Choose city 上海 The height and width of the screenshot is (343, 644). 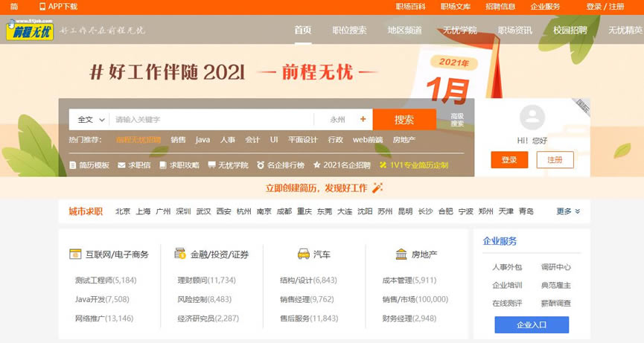[143, 211]
